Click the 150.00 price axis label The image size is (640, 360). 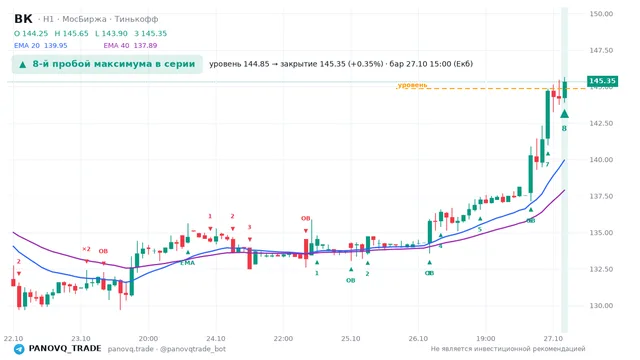pos(601,14)
